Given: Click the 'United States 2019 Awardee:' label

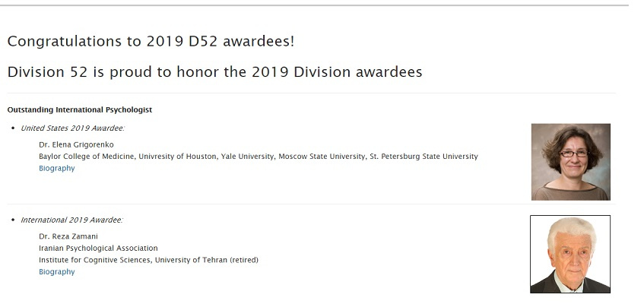Looking at the screenshot, I should pyautogui.click(x=73, y=128).
